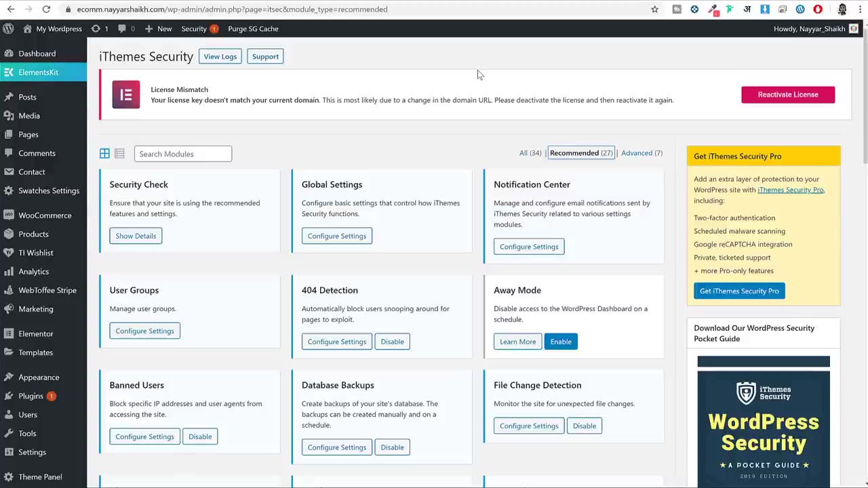Open Dashboard in the sidebar
Viewport: 868px width, 488px height.
(x=43, y=54)
